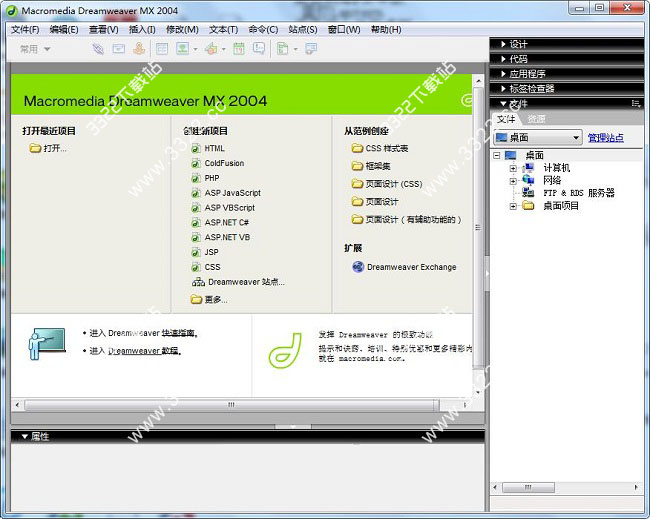Open the 桌面 site dropdown

point(538,137)
